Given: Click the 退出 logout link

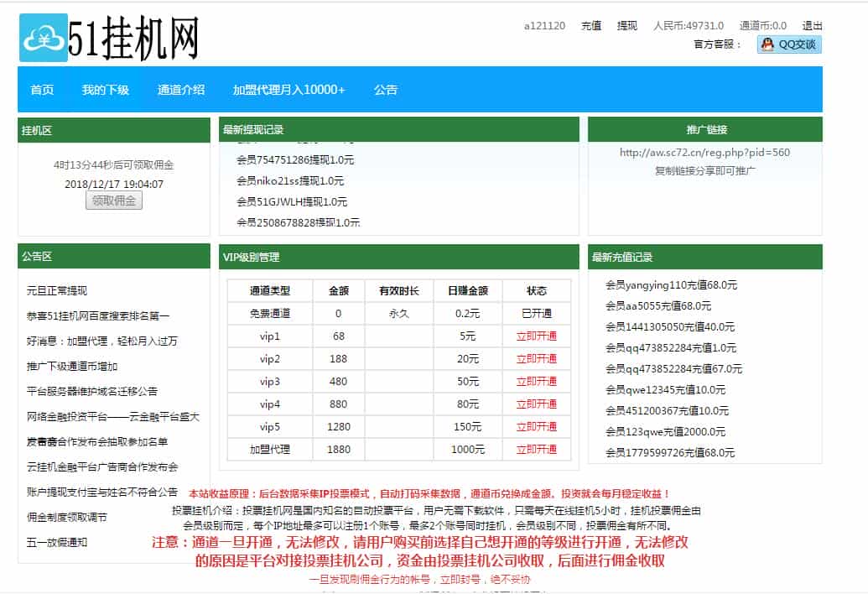Looking at the screenshot, I should pos(812,25).
